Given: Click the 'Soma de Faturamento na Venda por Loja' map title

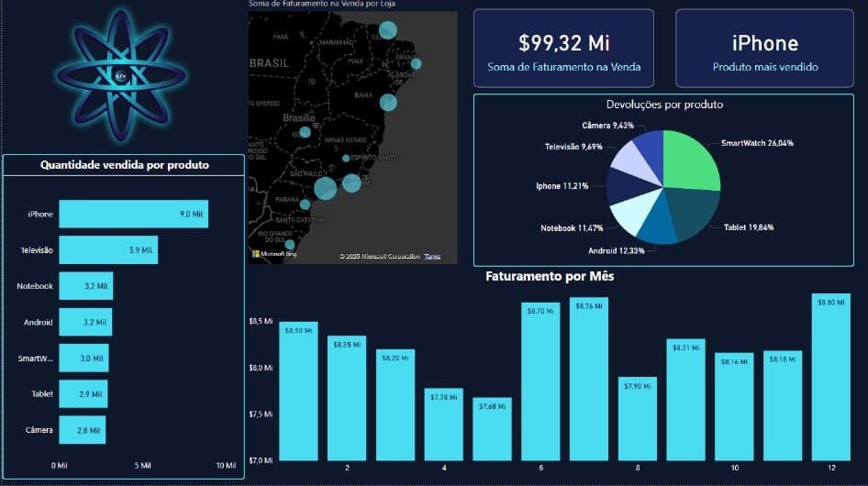Looking at the screenshot, I should 322,4.
